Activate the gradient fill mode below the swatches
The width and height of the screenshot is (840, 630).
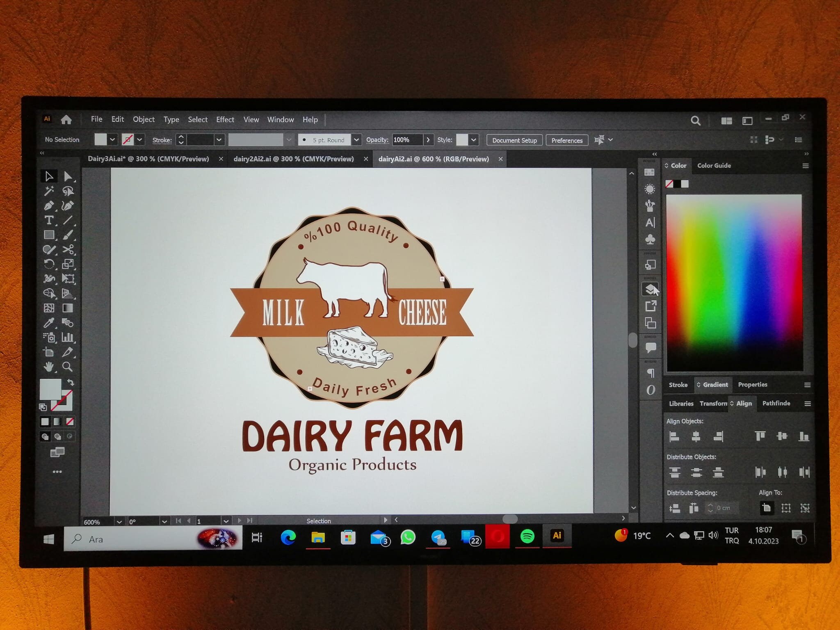[57, 422]
